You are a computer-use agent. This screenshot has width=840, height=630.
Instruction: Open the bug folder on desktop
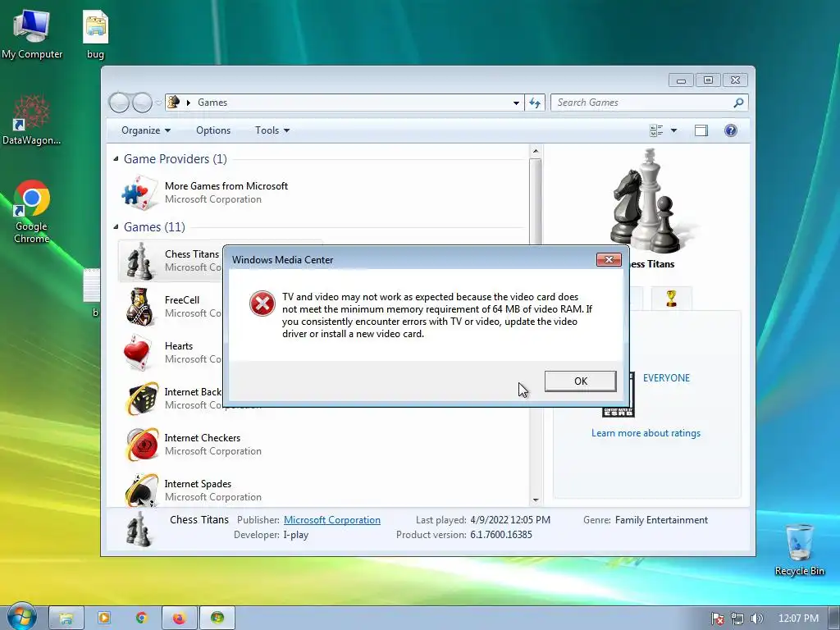pyautogui.click(x=95, y=34)
